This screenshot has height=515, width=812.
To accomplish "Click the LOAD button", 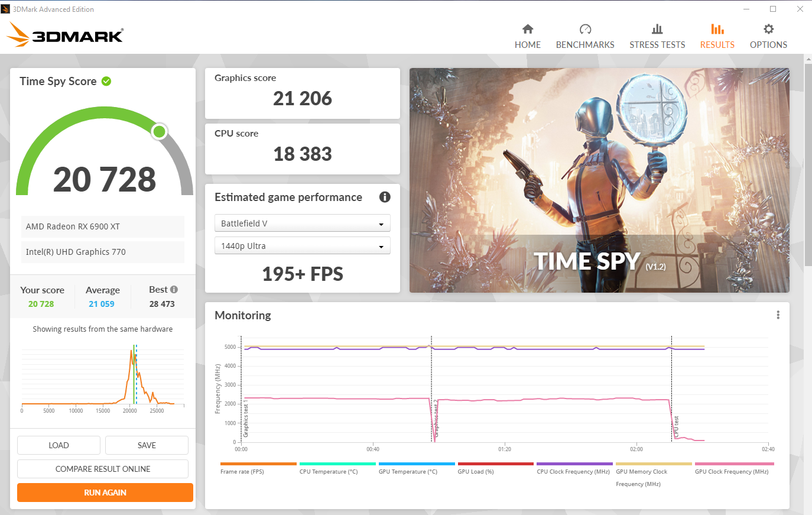I will pyautogui.click(x=59, y=445).
